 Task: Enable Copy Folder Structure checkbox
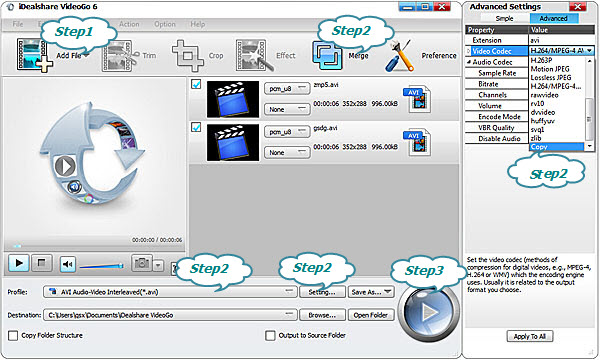[13, 336]
